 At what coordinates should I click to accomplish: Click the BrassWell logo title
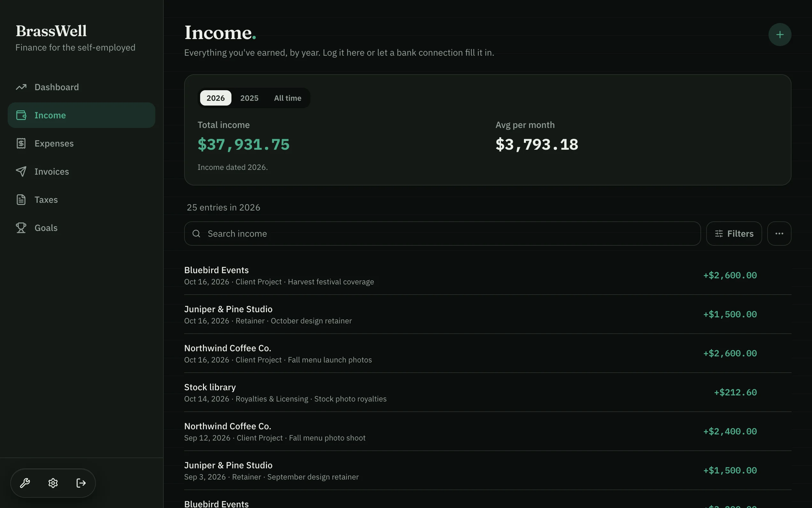[x=51, y=31]
